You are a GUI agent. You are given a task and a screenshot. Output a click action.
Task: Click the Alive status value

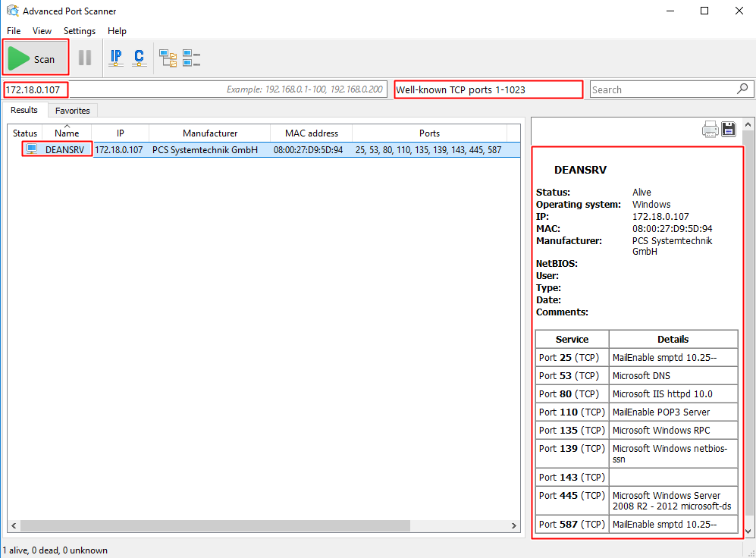[x=642, y=193]
